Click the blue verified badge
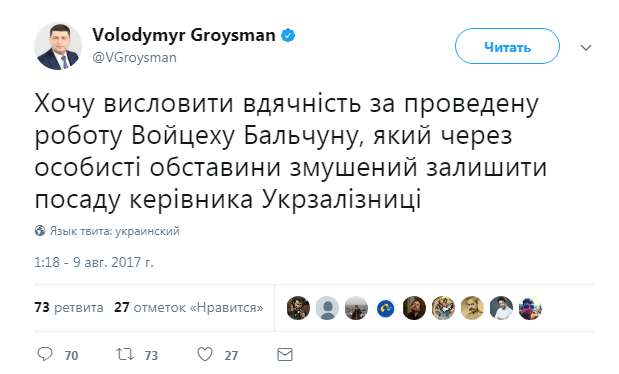 pyautogui.click(x=288, y=35)
